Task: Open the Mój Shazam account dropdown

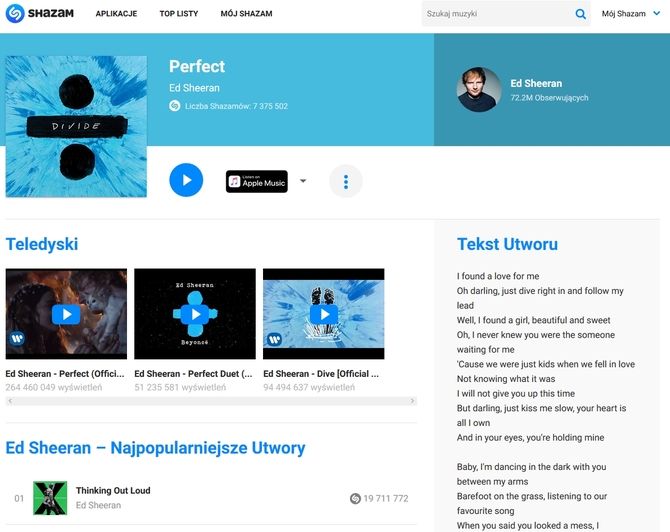Action: tap(631, 14)
